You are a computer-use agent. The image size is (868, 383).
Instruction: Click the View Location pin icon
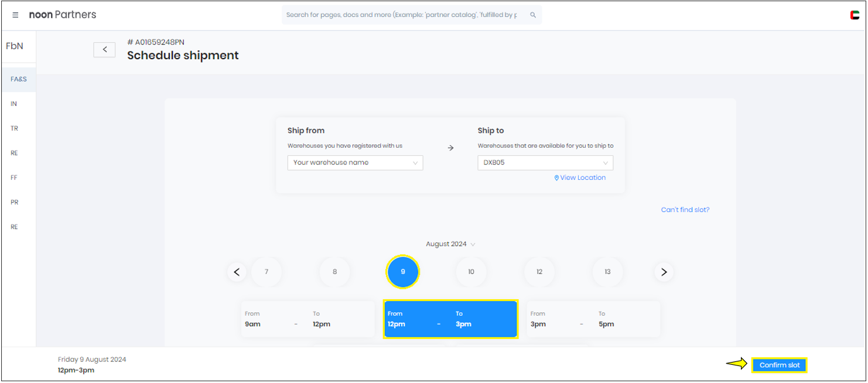tap(556, 178)
